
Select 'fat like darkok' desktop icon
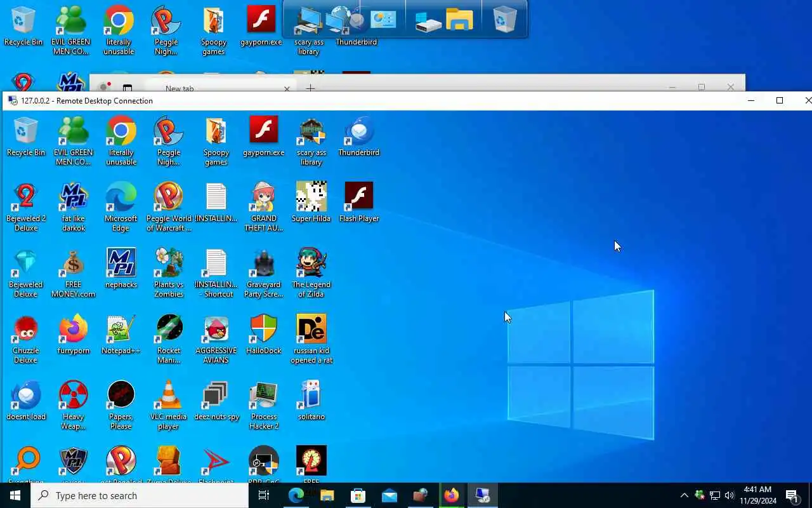[x=74, y=207]
